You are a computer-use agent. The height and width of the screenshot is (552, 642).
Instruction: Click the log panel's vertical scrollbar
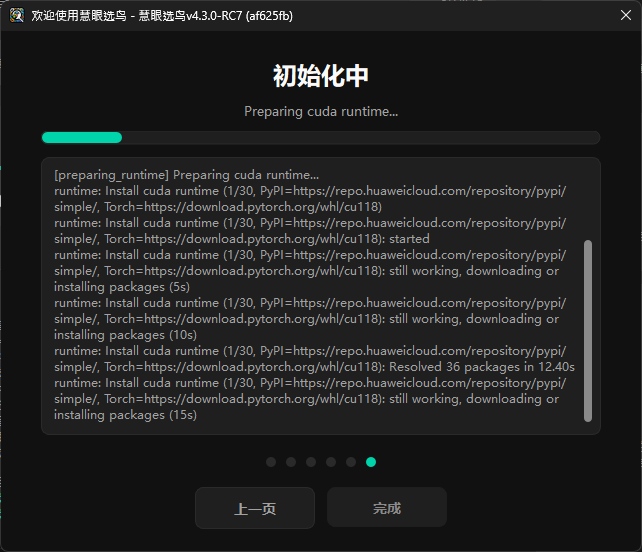tap(588, 331)
